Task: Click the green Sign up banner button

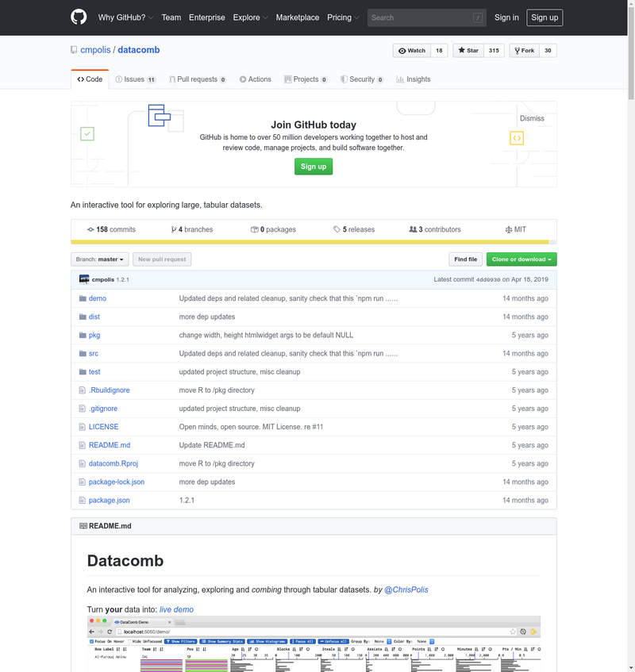Action: [314, 167]
